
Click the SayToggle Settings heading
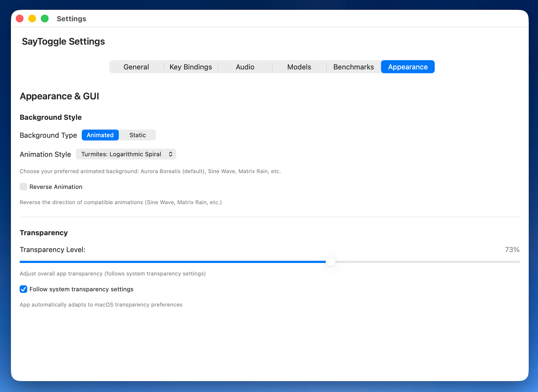pos(63,41)
